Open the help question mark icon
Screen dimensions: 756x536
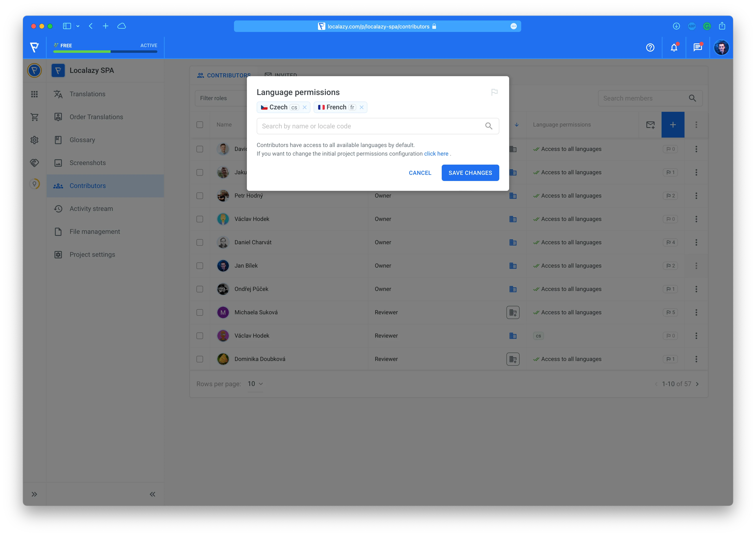[650, 47]
